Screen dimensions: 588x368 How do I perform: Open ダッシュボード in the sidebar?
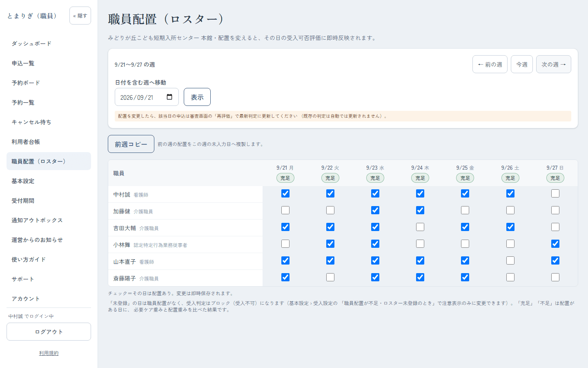tap(49, 43)
